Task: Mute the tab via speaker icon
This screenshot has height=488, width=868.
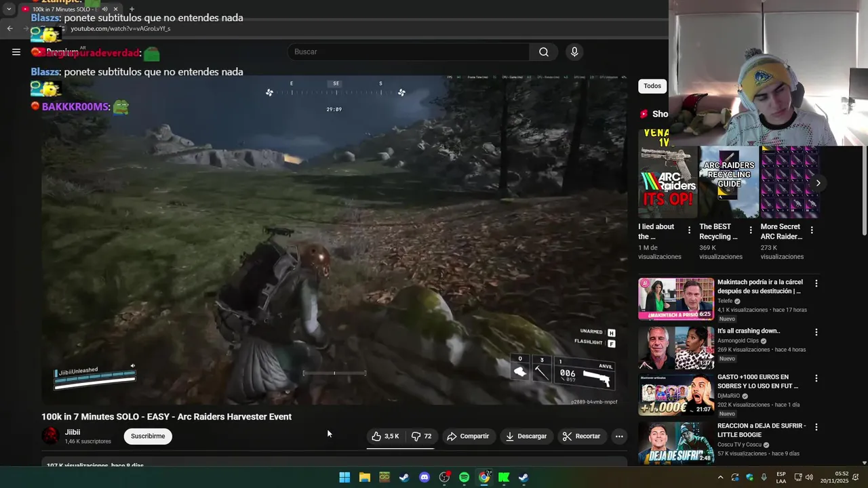Action: click(104, 9)
